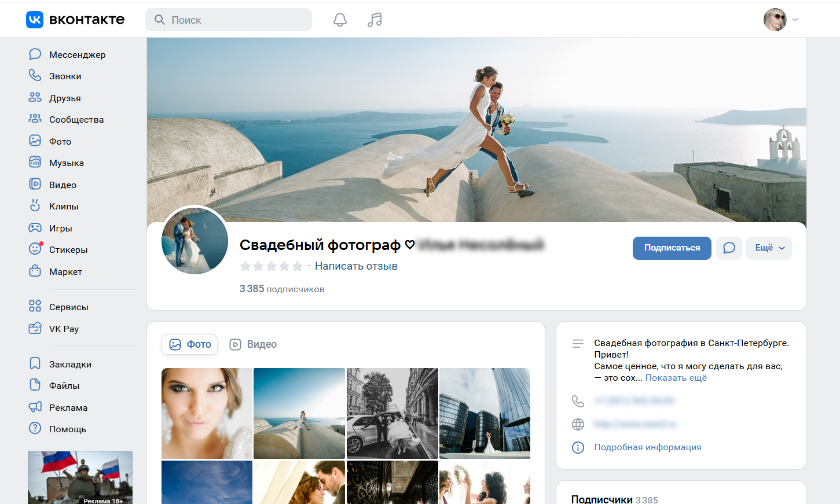Select the Фото tab
The width and height of the screenshot is (840, 504).
point(190,344)
